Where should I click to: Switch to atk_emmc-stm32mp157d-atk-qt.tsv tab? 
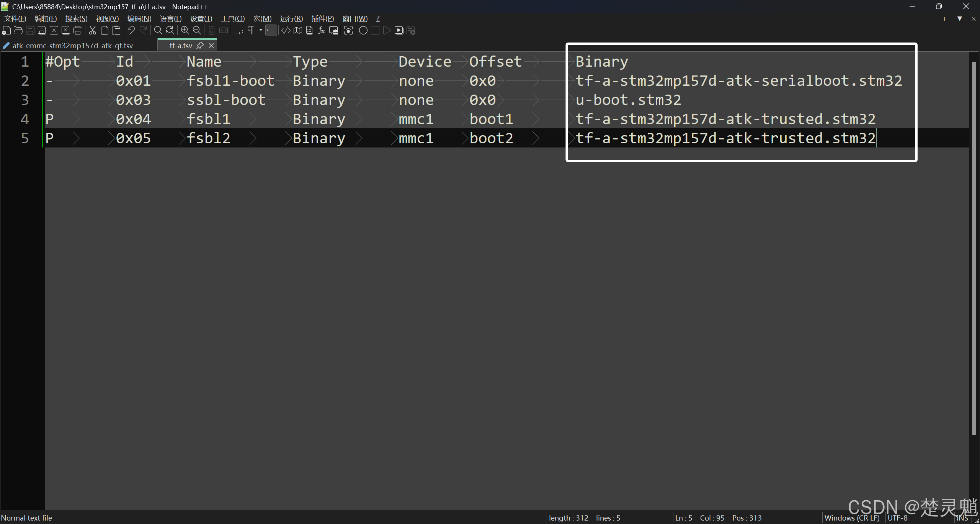coord(73,46)
